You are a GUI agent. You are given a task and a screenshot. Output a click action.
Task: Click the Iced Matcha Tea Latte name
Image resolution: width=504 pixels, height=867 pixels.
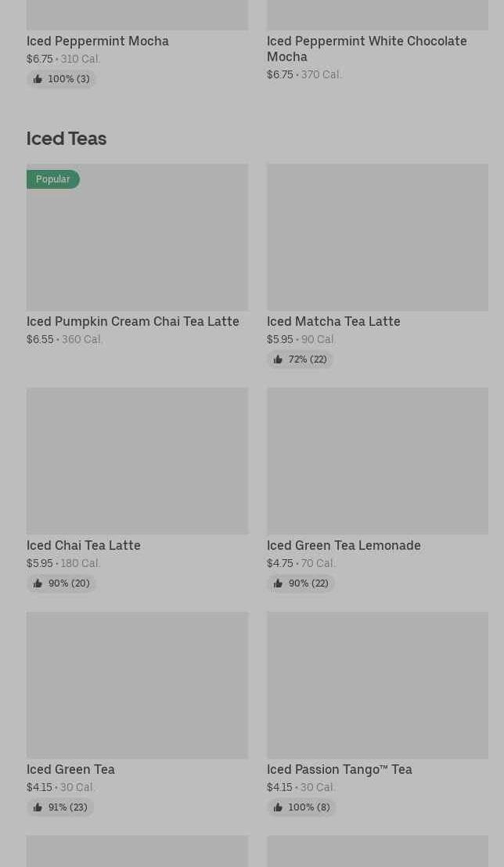(x=333, y=321)
